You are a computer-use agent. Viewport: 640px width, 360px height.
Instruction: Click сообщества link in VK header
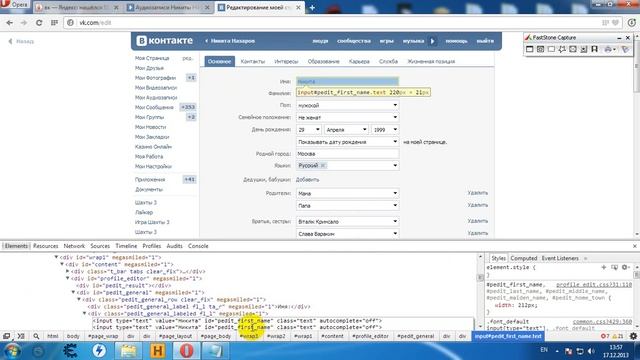pos(353,41)
